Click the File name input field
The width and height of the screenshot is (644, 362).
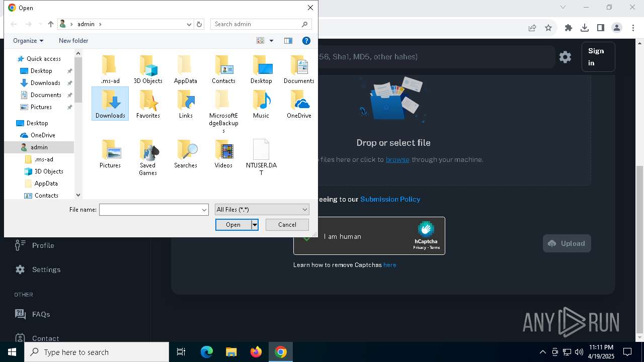(x=150, y=210)
